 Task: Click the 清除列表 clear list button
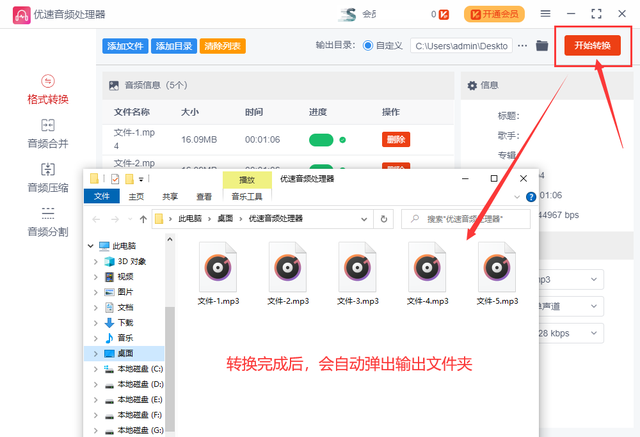(222, 46)
